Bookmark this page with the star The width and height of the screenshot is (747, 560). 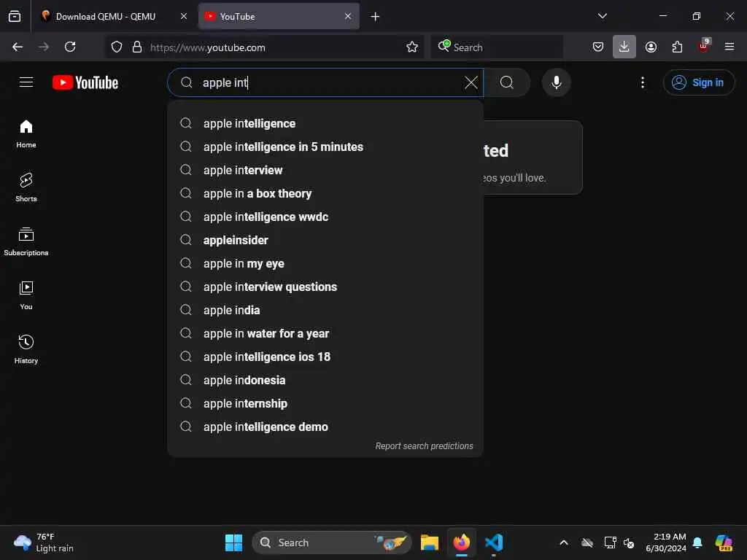pyautogui.click(x=412, y=47)
